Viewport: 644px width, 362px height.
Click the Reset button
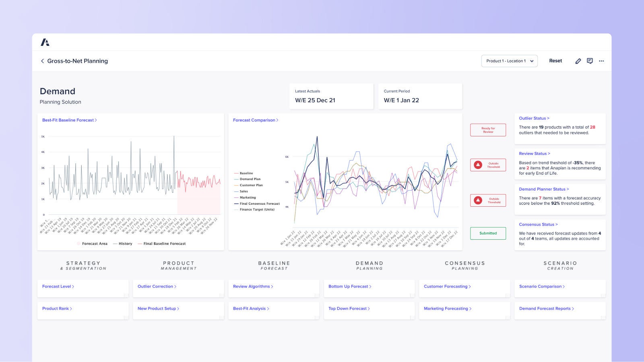[555, 61]
